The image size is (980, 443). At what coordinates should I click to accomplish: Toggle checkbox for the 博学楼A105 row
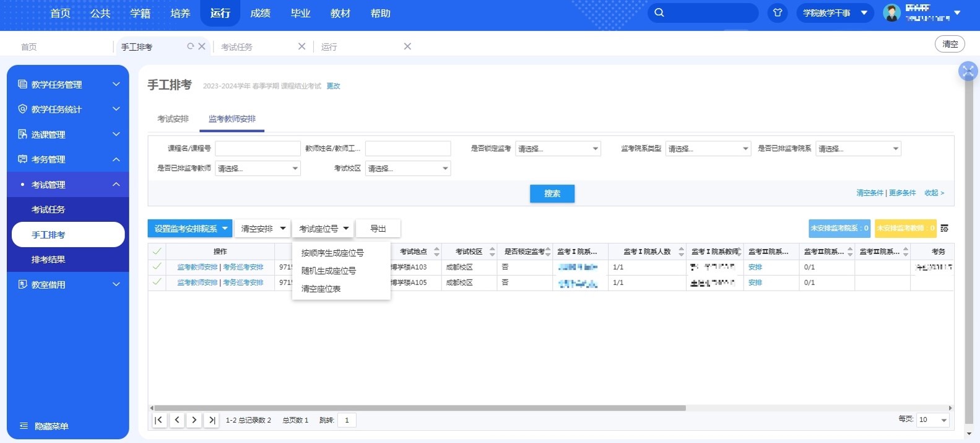coord(157,282)
